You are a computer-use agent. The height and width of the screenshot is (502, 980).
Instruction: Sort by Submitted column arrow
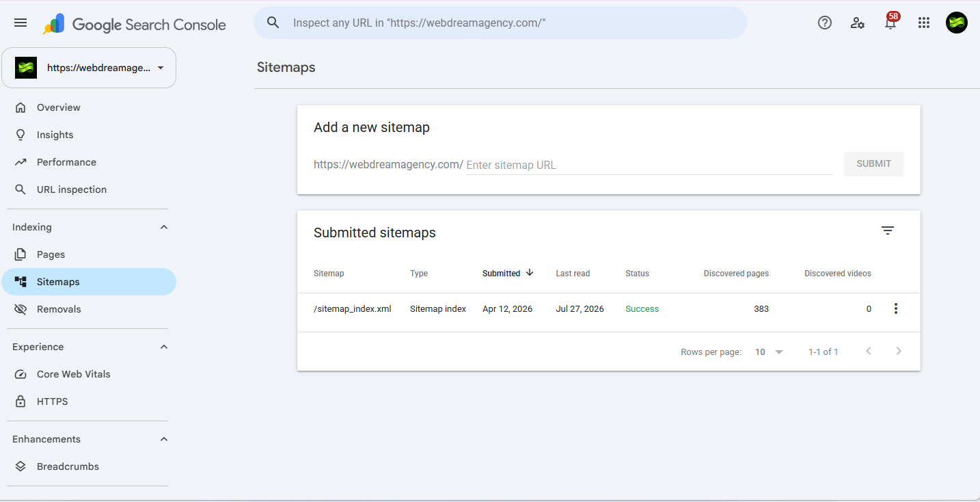coord(530,272)
